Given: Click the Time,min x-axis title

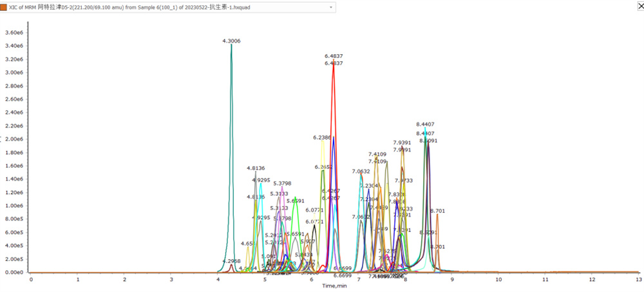Looking at the screenshot, I should coord(333,286).
